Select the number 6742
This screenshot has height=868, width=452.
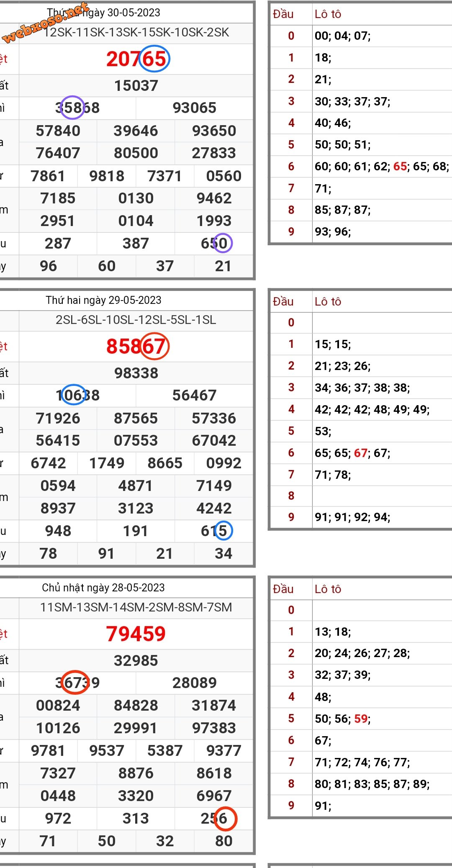(x=48, y=463)
